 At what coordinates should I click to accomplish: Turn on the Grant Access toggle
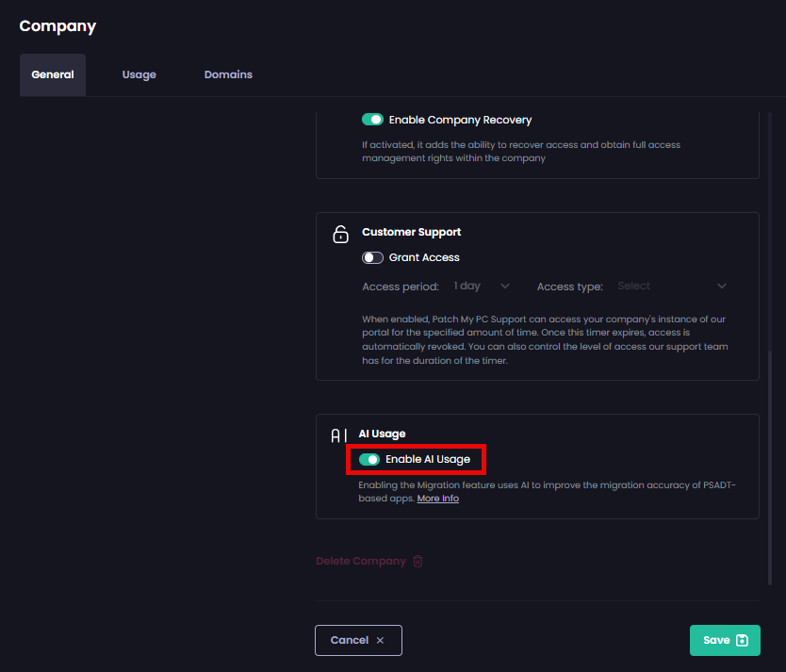372,257
